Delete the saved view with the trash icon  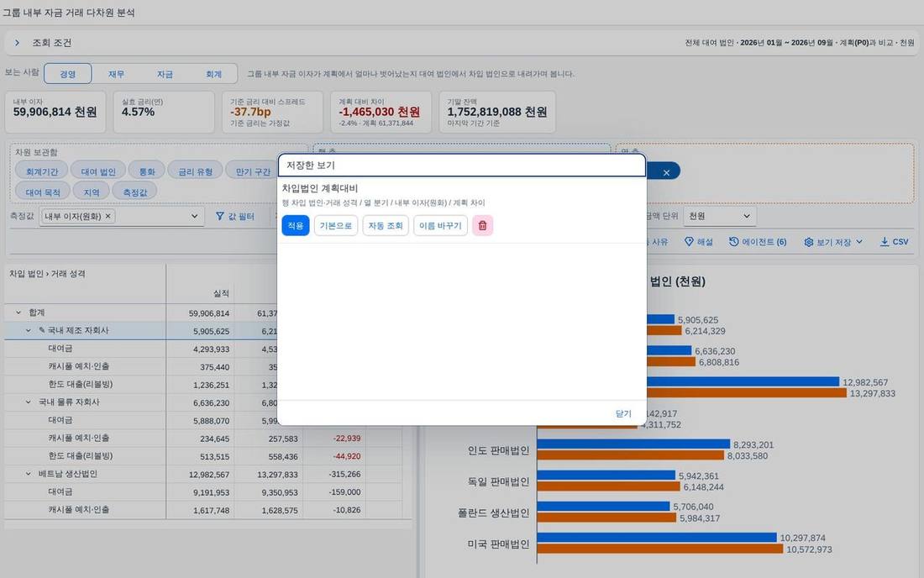[482, 226]
